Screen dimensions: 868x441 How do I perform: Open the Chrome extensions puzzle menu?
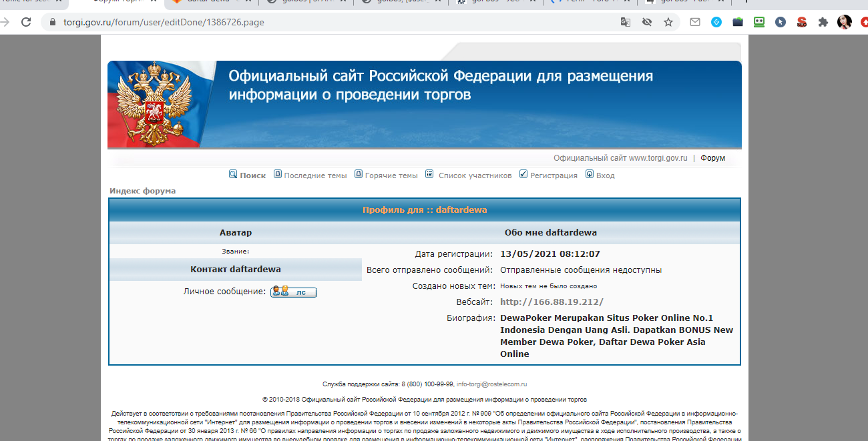tap(823, 21)
